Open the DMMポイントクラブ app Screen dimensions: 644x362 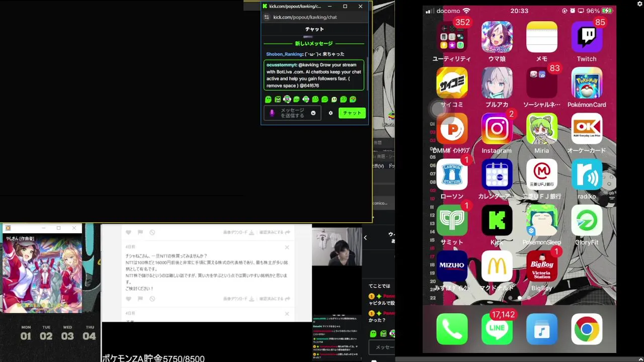[x=452, y=129]
